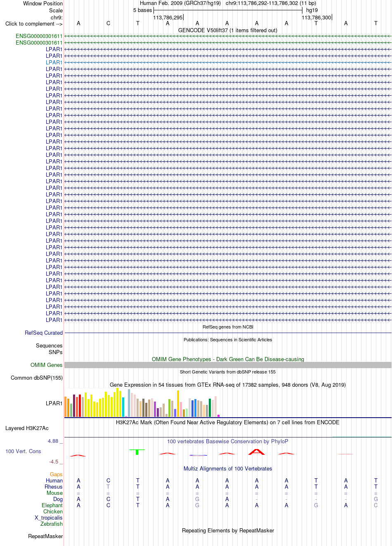This screenshot has width=392, height=546.
Task: Click the tall gold bar in GTEx chart
Action: [178, 403]
